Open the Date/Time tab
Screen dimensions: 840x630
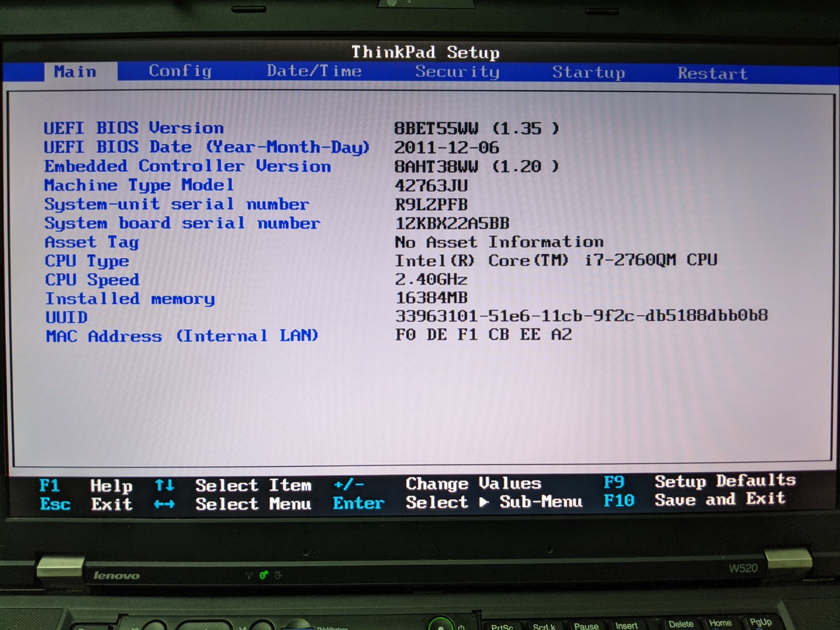314,71
